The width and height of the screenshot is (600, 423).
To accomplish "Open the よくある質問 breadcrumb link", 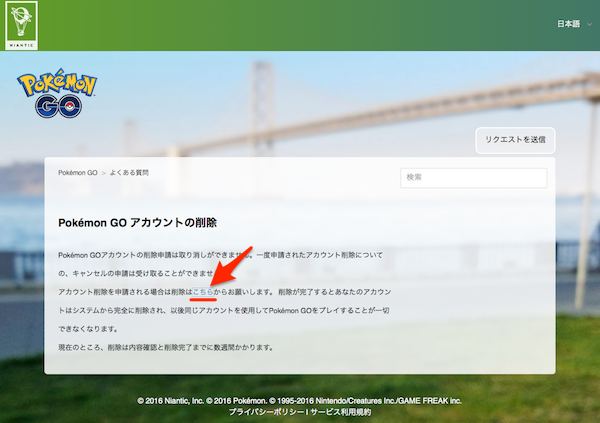I will tap(129, 173).
